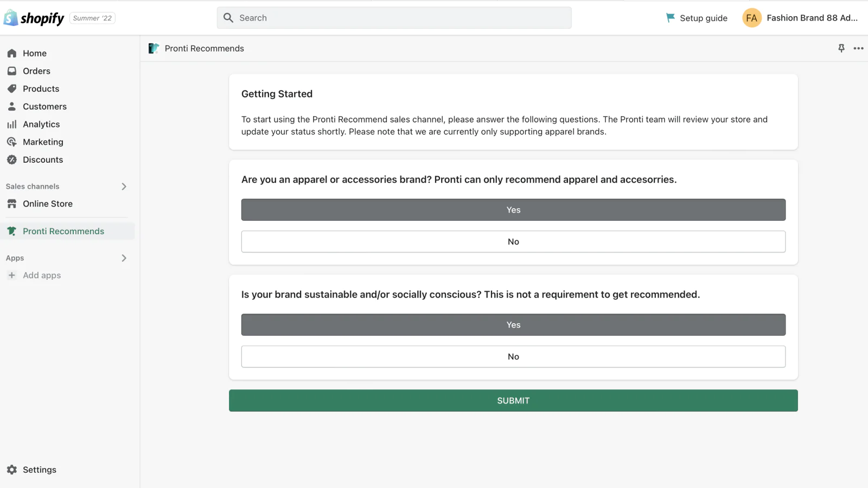The height and width of the screenshot is (488, 868).
Task: Choose No for sustainable brand question
Action: point(513,357)
